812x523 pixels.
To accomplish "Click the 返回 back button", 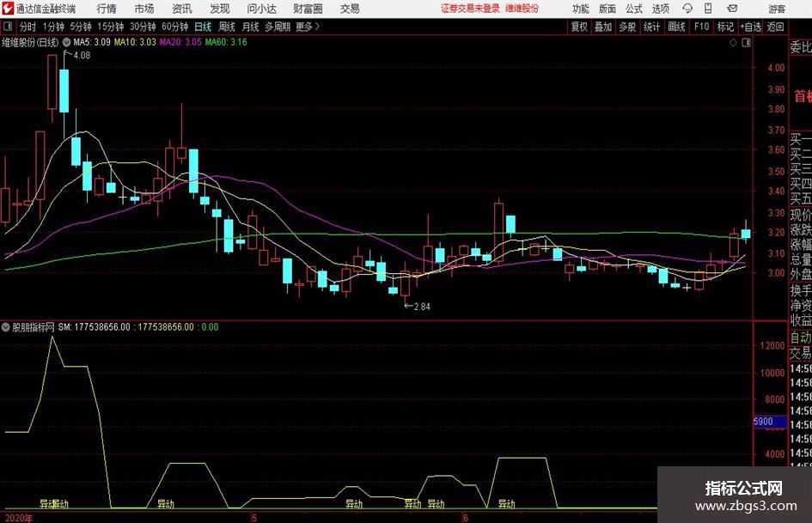I will (x=775, y=27).
